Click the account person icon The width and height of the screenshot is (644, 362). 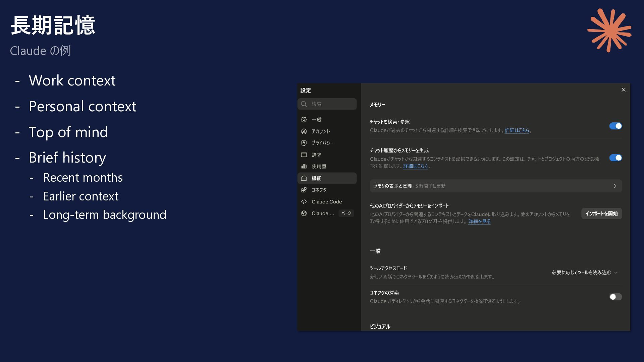pos(304,131)
